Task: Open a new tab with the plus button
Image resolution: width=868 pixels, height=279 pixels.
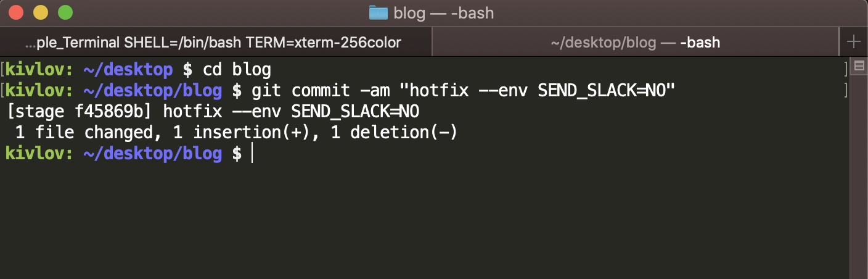Action: tap(854, 42)
